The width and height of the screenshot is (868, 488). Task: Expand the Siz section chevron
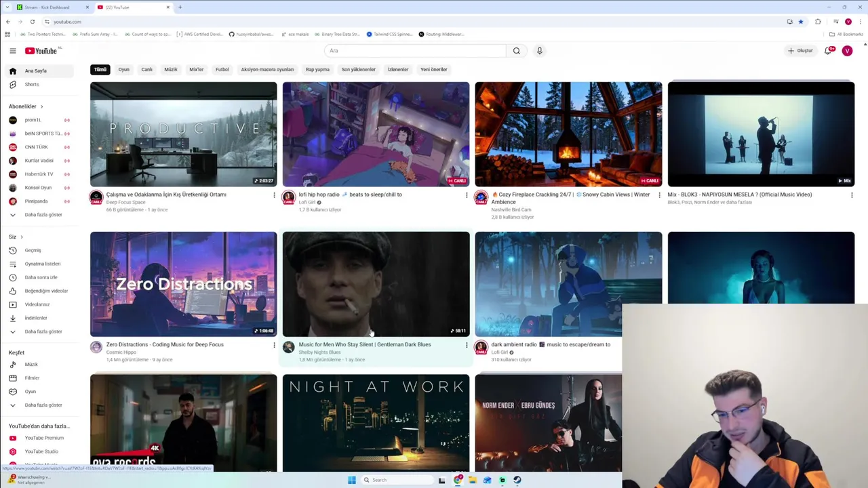(21, 237)
